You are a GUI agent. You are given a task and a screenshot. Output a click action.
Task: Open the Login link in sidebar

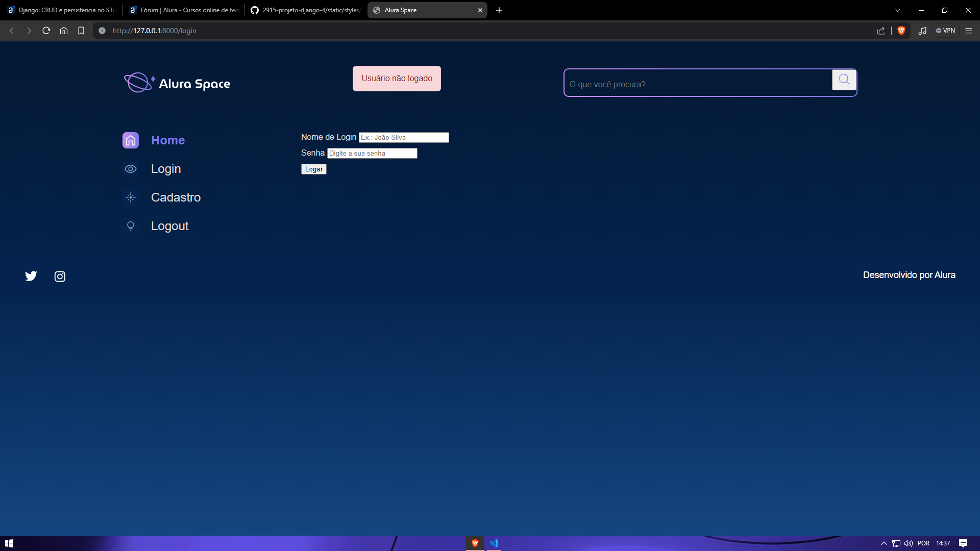click(x=166, y=169)
